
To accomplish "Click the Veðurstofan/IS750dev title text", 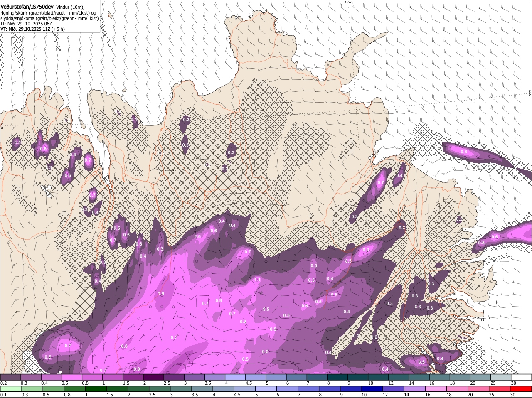I will click(x=27, y=7).
